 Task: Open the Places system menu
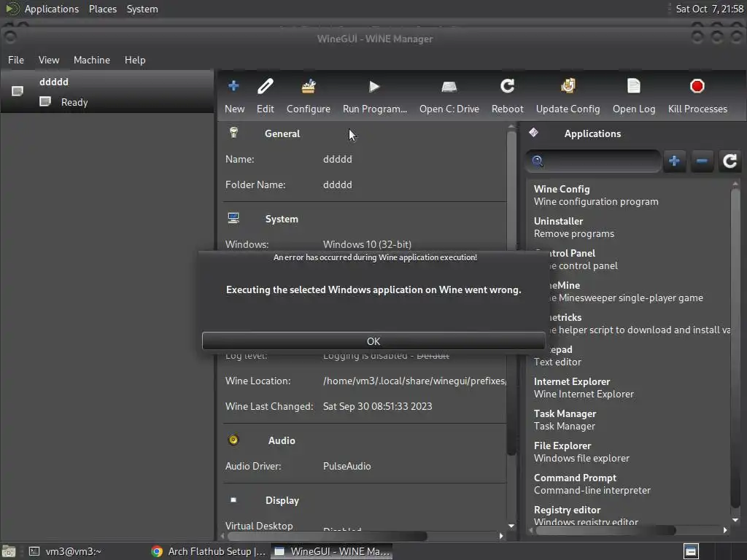tap(102, 9)
